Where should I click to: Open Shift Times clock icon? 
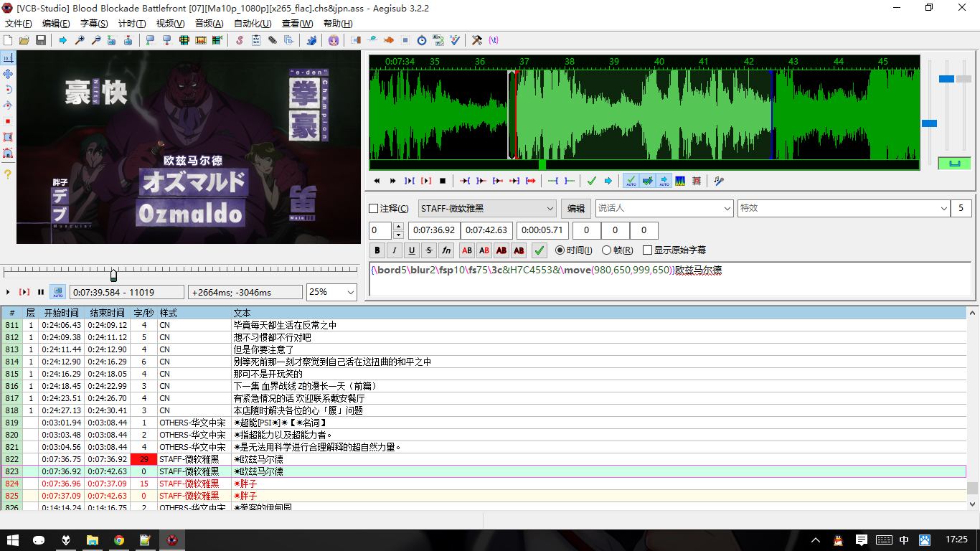pyautogui.click(x=422, y=40)
